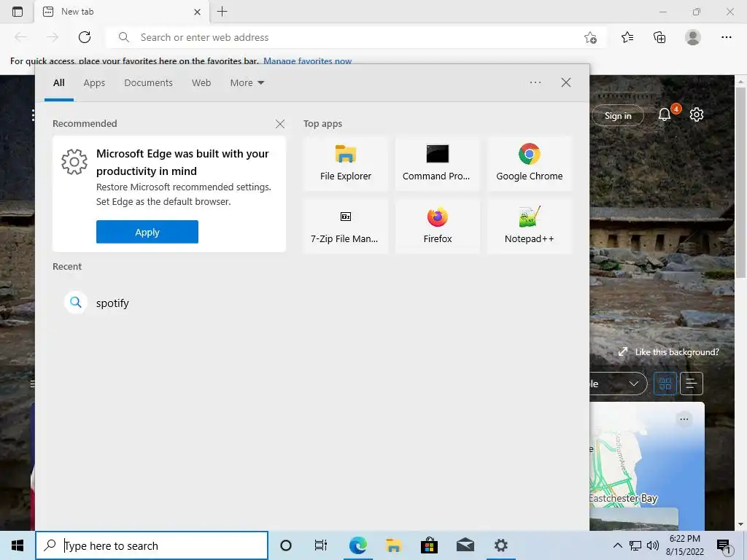747x560 pixels.
Task: Dismiss the Recommended section
Action: (280, 124)
